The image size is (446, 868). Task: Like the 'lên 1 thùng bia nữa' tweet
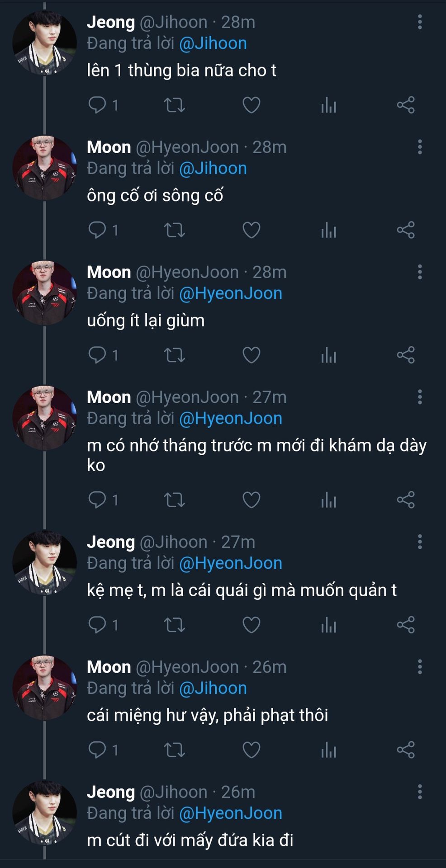click(x=251, y=105)
